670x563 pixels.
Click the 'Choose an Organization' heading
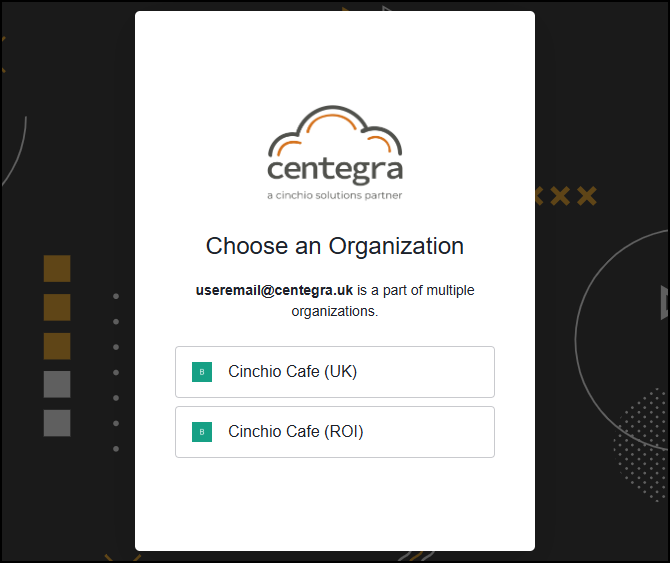coord(335,246)
